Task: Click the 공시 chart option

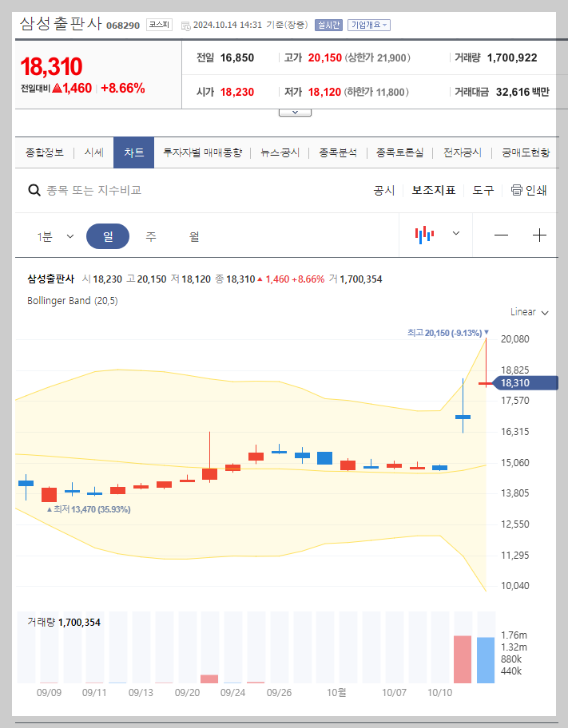Action: [x=384, y=190]
